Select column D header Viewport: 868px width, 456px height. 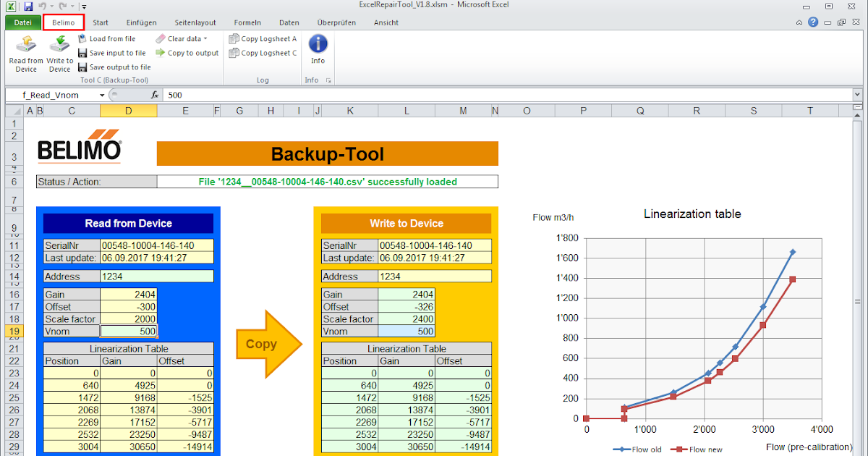(x=128, y=111)
